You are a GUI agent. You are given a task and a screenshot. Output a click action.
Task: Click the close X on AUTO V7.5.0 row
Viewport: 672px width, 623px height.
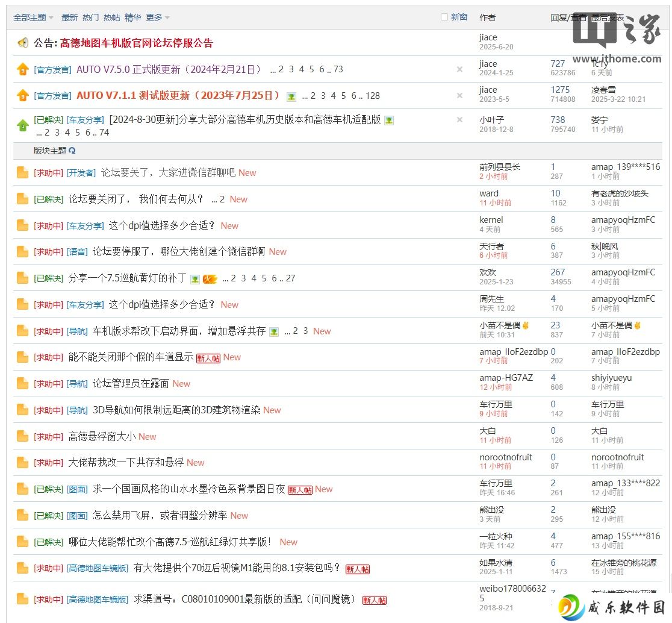coord(459,69)
